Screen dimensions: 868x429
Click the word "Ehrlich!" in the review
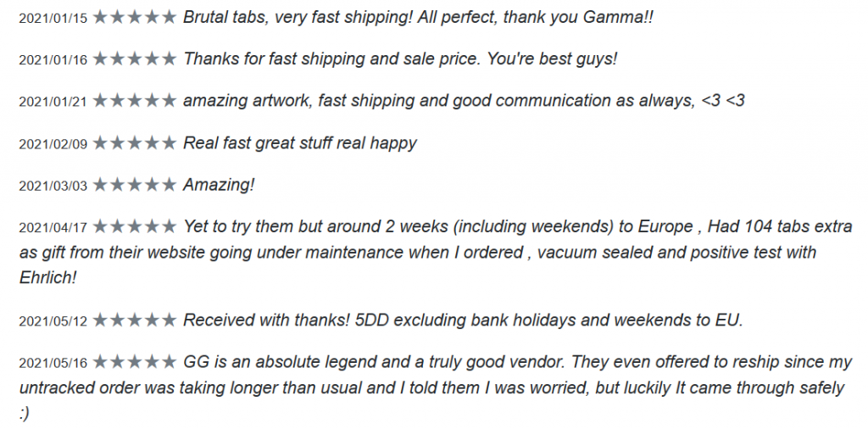pyautogui.click(x=47, y=277)
